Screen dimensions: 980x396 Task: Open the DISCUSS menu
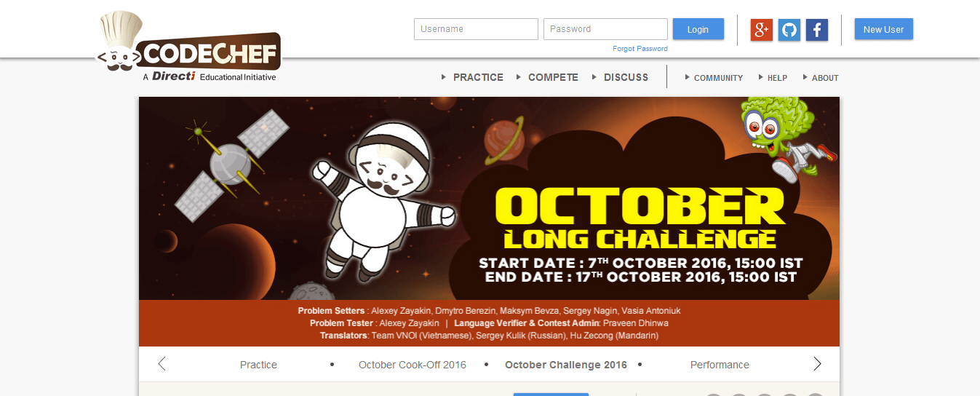pos(626,77)
